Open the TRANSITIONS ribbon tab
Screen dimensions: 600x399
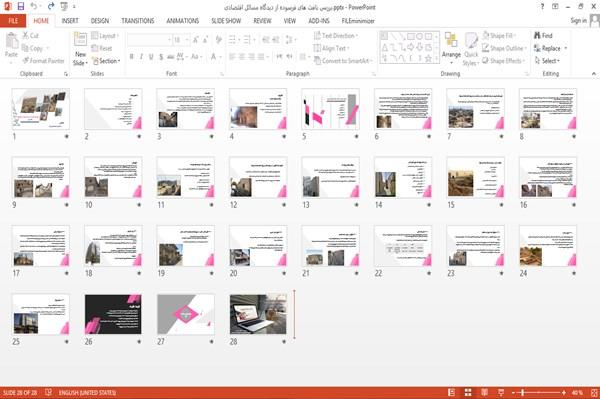click(x=138, y=21)
